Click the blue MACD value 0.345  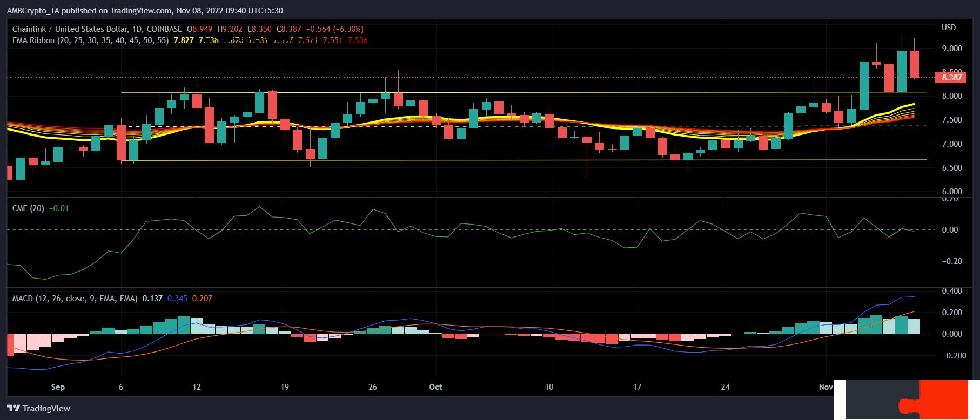coord(177,299)
